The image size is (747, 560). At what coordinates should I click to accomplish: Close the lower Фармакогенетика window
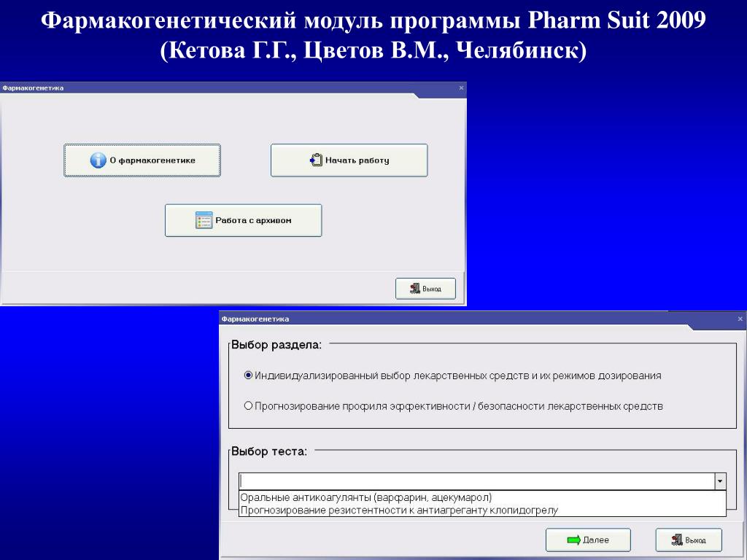pyautogui.click(x=740, y=319)
